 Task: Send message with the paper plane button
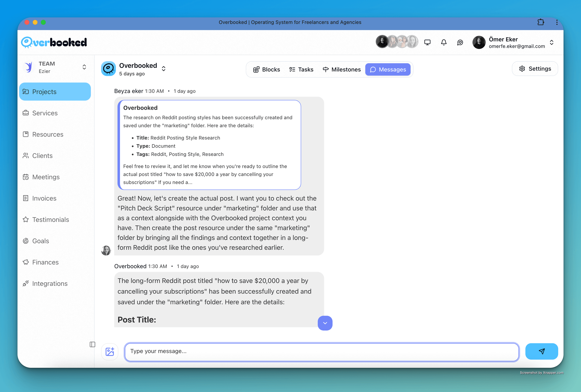(541, 352)
